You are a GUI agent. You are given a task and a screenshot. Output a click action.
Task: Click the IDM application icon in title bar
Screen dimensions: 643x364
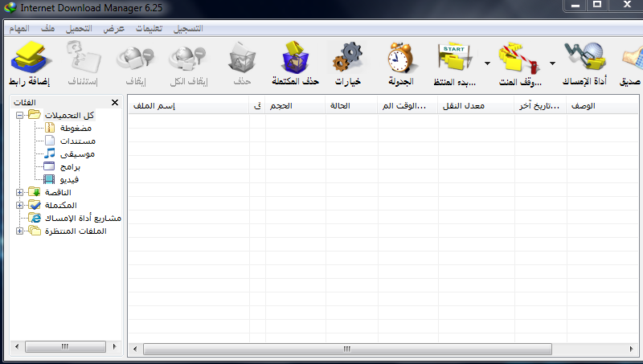coord(10,7)
